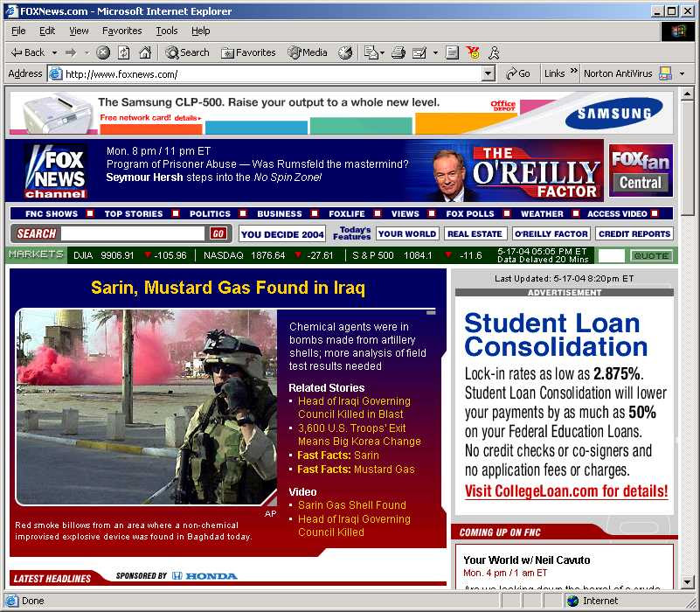Click the Windows flag throbber icon
Screen dimensions: 700x612
677,31
